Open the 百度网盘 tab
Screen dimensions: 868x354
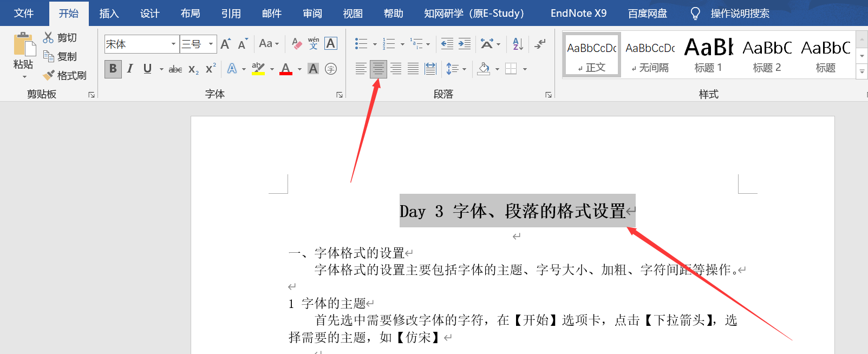coord(647,13)
